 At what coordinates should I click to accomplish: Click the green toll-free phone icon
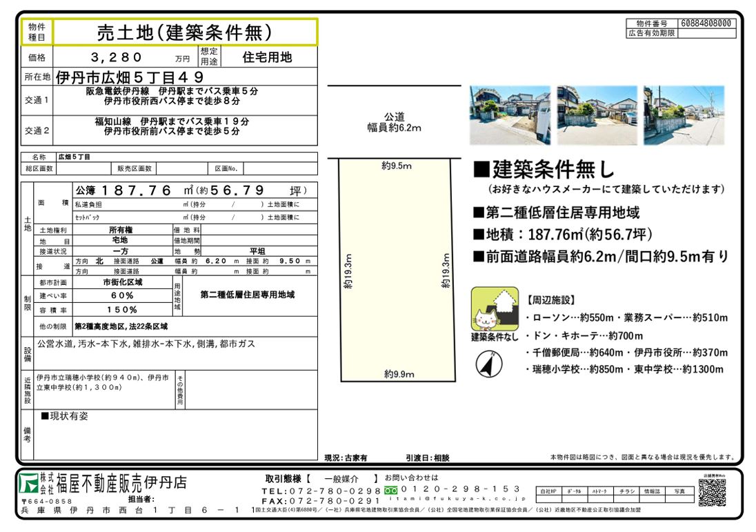[390, 490]
